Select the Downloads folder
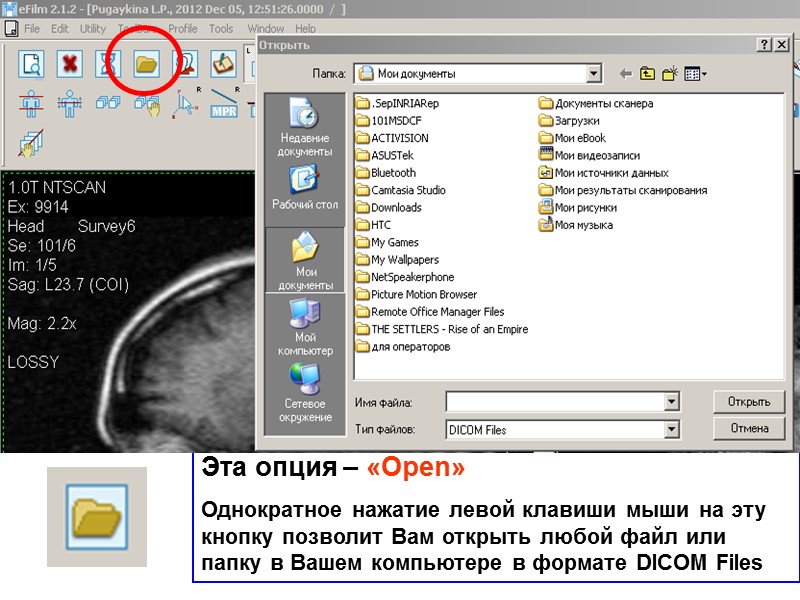Image resolution: width=800 pixels, height=600 pixels. (389, 207)
